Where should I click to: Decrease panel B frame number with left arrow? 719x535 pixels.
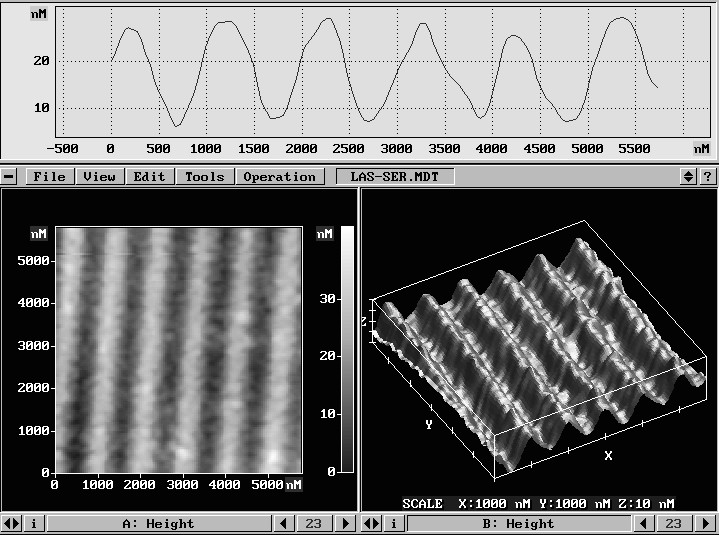pos(645,523)
